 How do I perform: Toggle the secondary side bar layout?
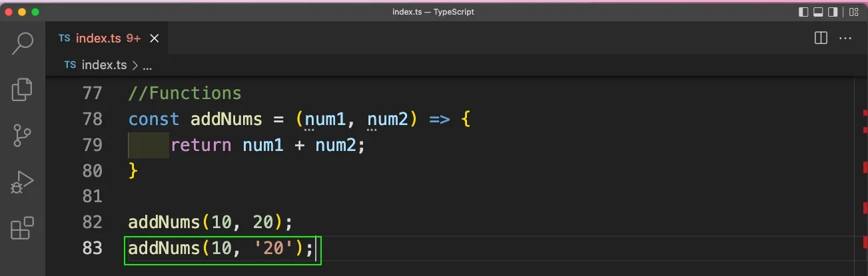(x=833, y=12)
